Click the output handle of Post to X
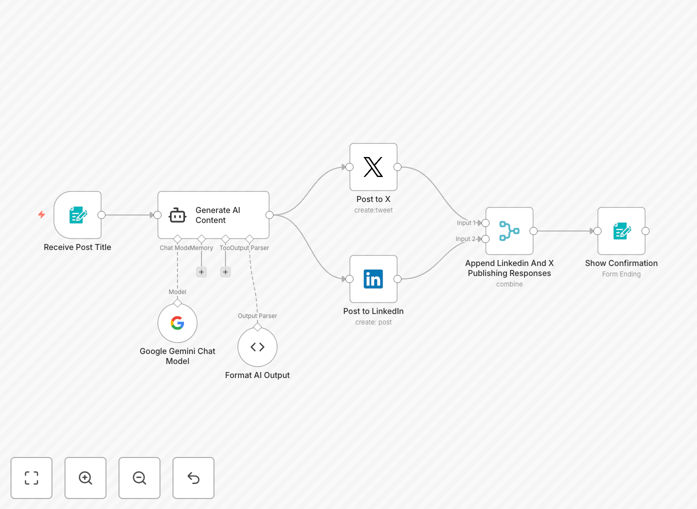The height and width of the screenshot is (509, 697). (397, 167)
